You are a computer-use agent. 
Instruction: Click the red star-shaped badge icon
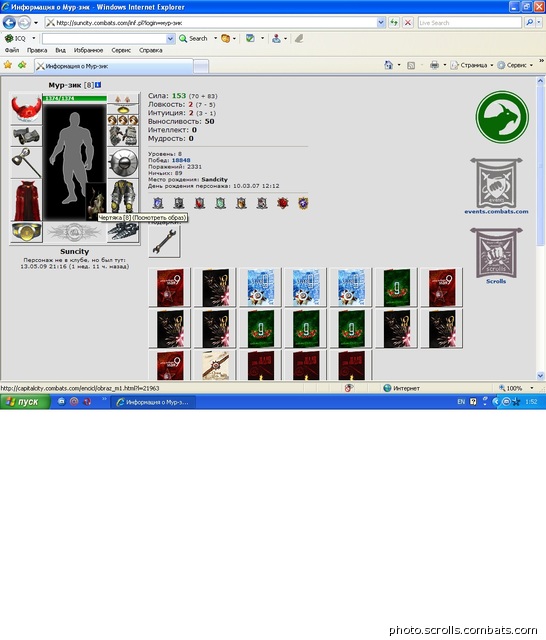[x=282, y=202]
